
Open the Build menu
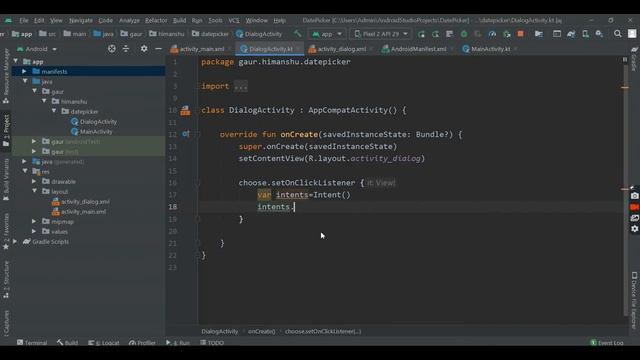[179, 20]
